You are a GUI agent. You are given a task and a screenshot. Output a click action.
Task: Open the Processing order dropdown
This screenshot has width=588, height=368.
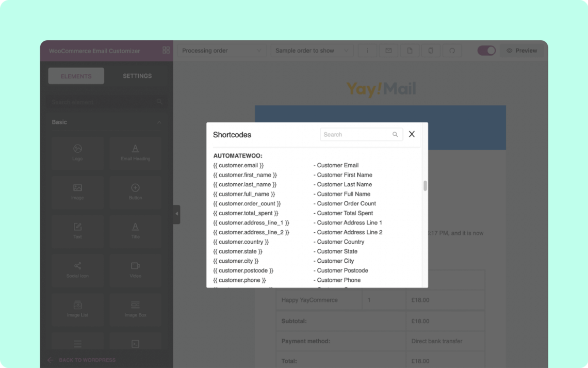pyautogui.click(x=222, y=50)
